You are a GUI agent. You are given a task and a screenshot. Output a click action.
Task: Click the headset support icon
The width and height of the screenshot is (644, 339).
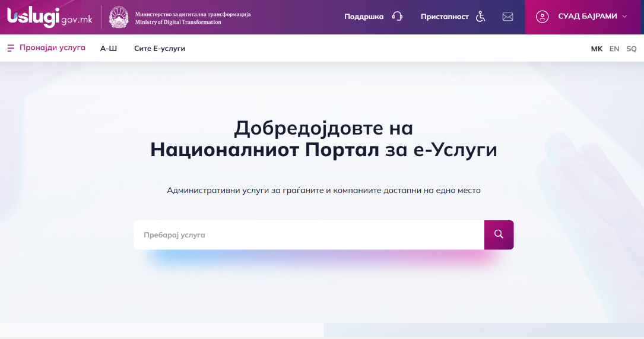398,17
